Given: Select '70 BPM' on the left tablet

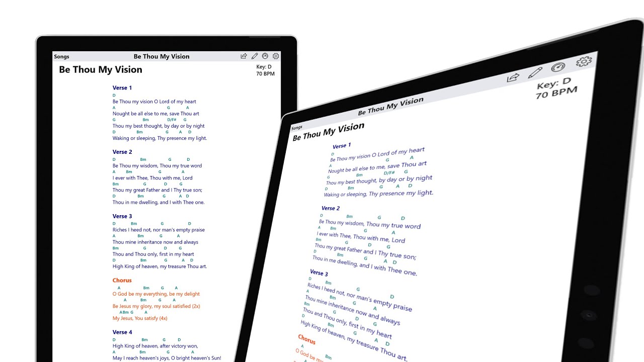Looking at the screenshot, I should coord(265,74).
